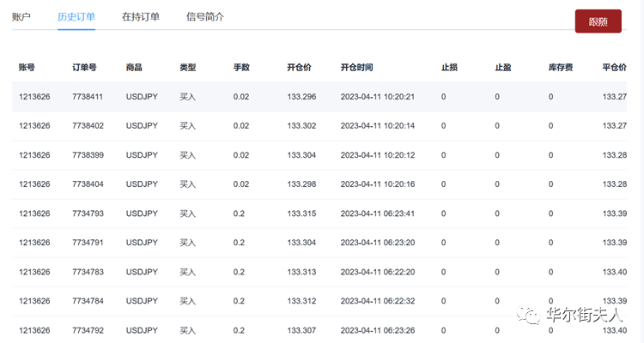Click open price 133.315
Screen dimensions: 644x343
tap(301, 214)
